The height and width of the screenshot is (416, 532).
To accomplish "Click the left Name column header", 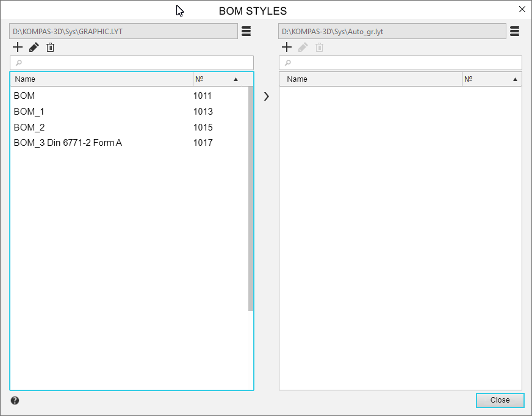I will point(101,79).
